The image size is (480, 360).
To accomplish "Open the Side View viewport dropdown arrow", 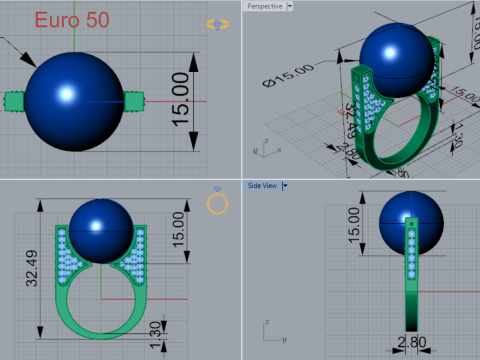I will point(285,186).
